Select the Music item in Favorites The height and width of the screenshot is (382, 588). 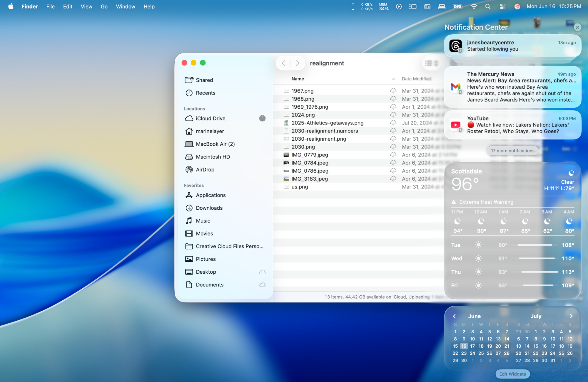[x=203, y=221]
